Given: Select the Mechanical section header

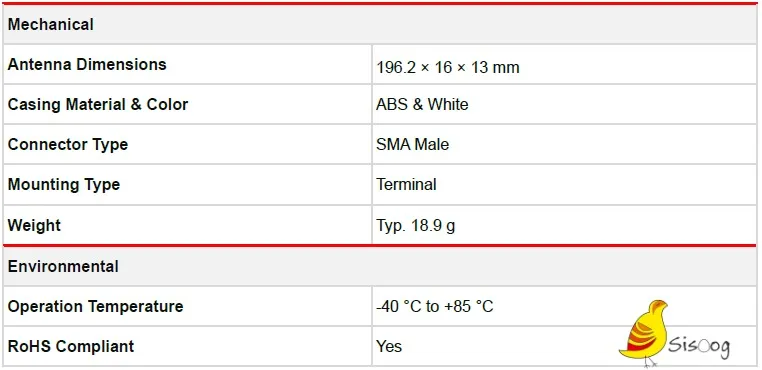Looking at the screenshot, I should (x=51, y=24).
